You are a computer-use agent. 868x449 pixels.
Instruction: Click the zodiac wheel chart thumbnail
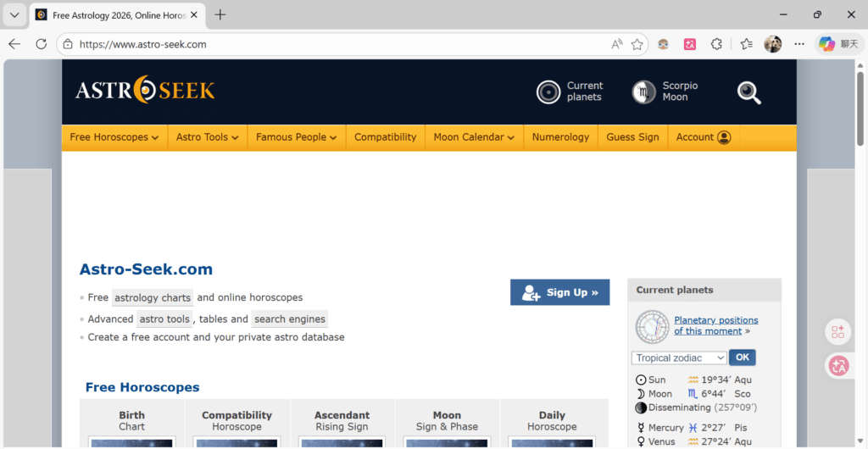tap(652, 326)
